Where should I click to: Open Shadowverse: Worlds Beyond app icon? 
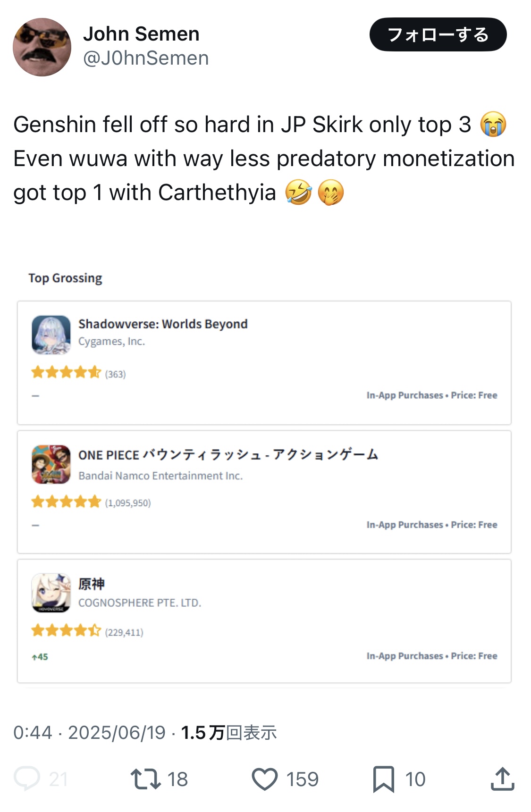click(x=51, y=335)
